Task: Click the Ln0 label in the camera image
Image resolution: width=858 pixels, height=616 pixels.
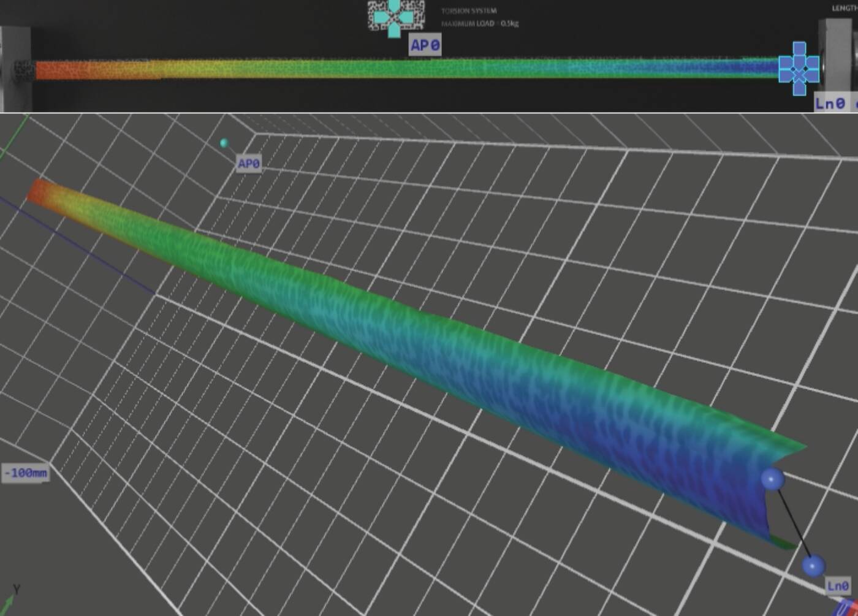Action: [830, 103]
